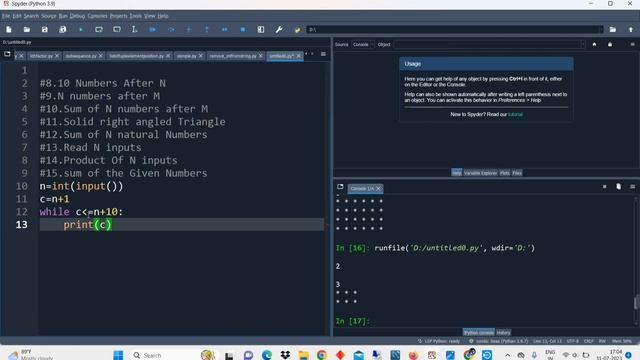The width and height of the screenshot is (640, 360).
Task: Debugger step return icon
Action: tap(207, 29)
